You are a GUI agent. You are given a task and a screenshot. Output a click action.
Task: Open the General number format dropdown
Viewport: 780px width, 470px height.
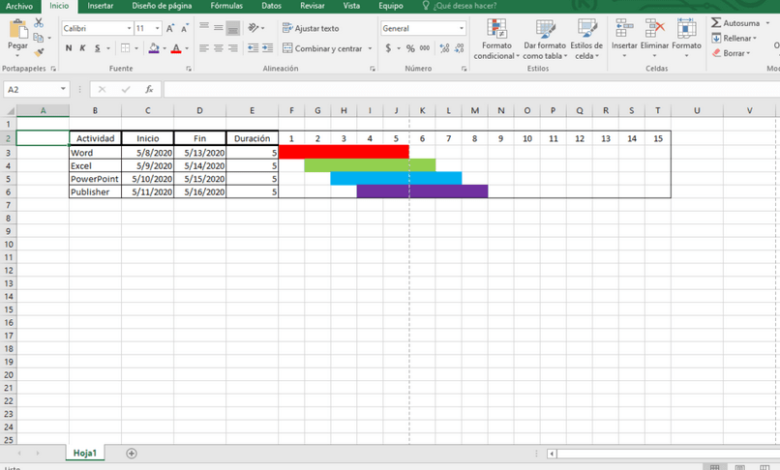[x=462, y=28]
